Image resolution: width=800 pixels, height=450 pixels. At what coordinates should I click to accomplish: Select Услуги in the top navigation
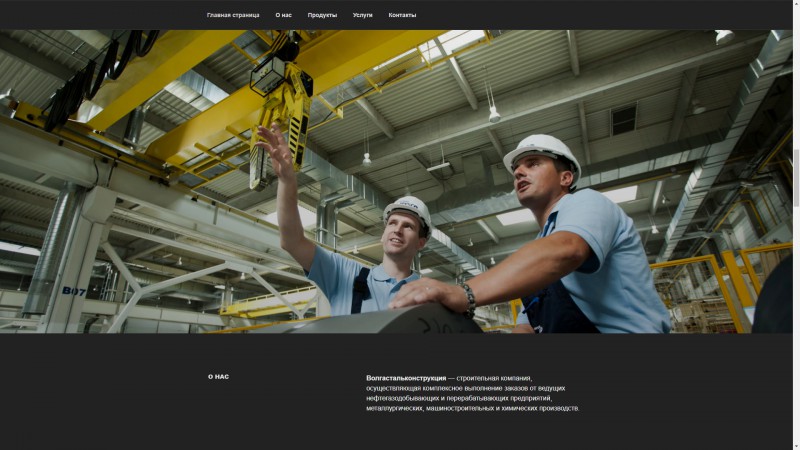pyautogui.click(x=362, y=15)
